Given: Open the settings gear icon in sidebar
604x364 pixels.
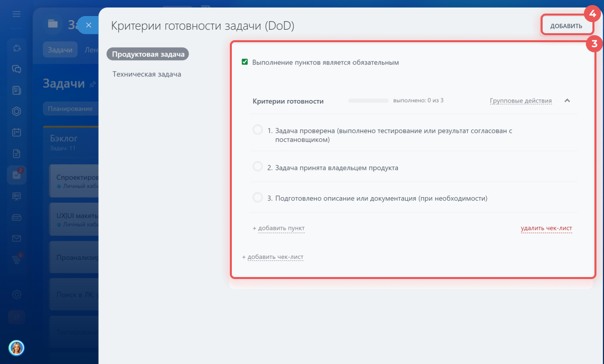Looking at the screenshot, I should pyautogui.click(x=17, y=295).
